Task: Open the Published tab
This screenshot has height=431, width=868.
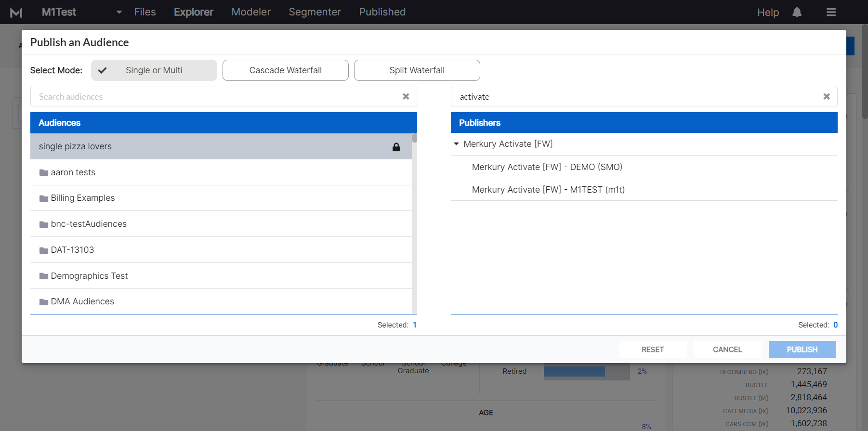Action: point(382,12)
